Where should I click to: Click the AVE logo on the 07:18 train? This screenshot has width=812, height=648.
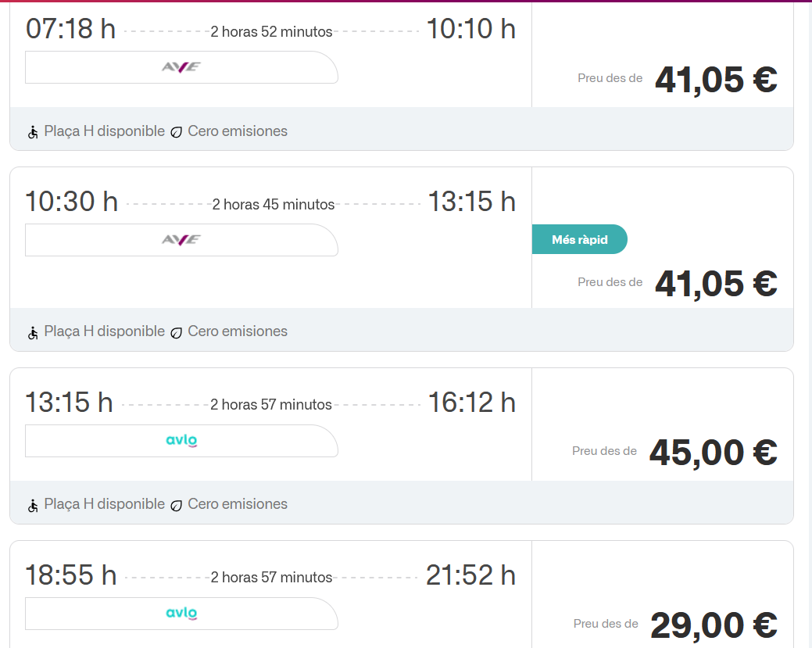click(x=181, y=67)
